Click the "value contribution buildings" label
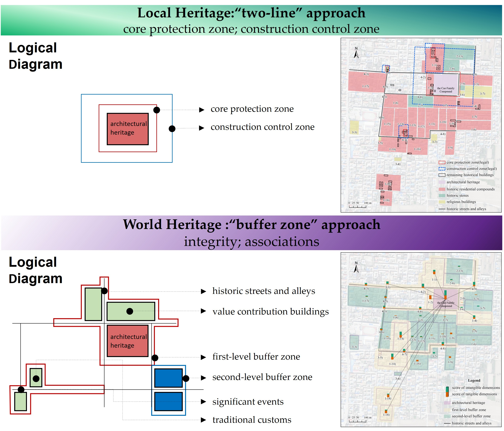This screenshot has height=431, width=504. (270, 312)
